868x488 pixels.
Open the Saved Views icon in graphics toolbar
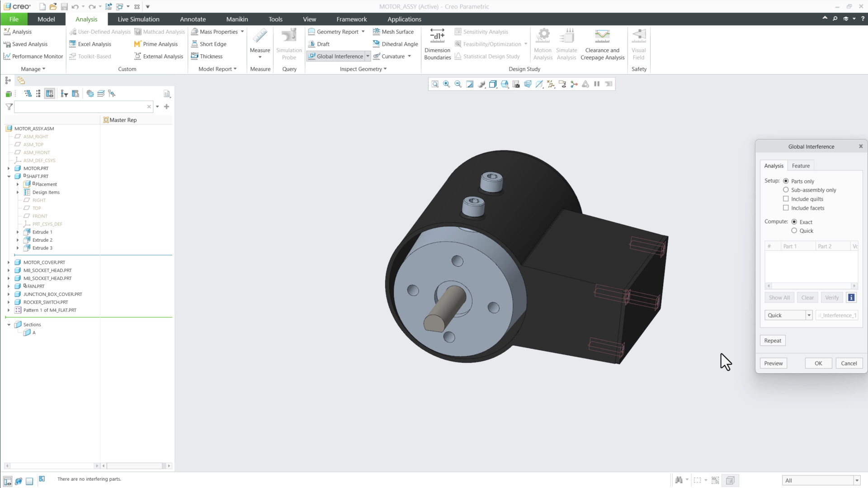(x=505, y=84)
